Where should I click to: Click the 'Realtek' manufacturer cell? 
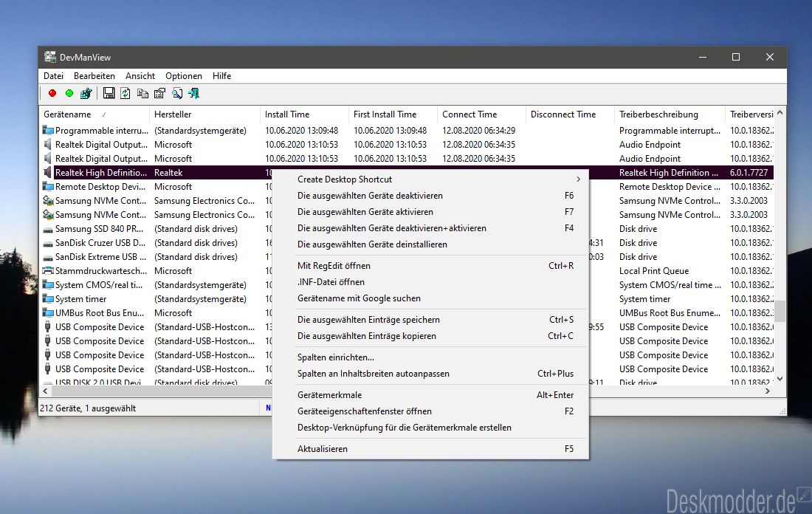pyautogui.click(x=168, y=173)
